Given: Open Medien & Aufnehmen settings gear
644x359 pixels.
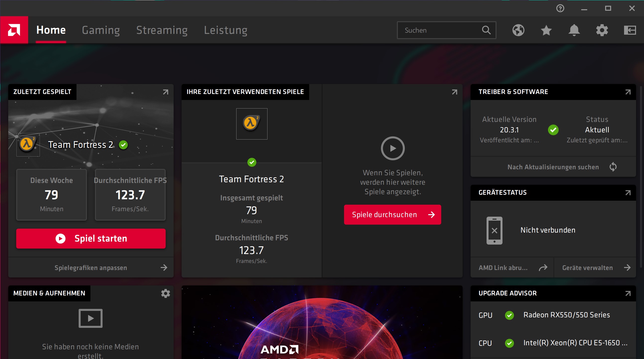Looking at the screenshot, I should tap(165, 293).
